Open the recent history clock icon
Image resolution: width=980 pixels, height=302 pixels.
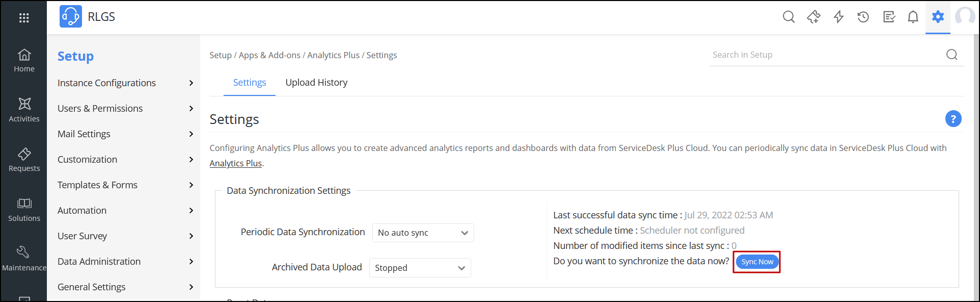coord(863,17)
